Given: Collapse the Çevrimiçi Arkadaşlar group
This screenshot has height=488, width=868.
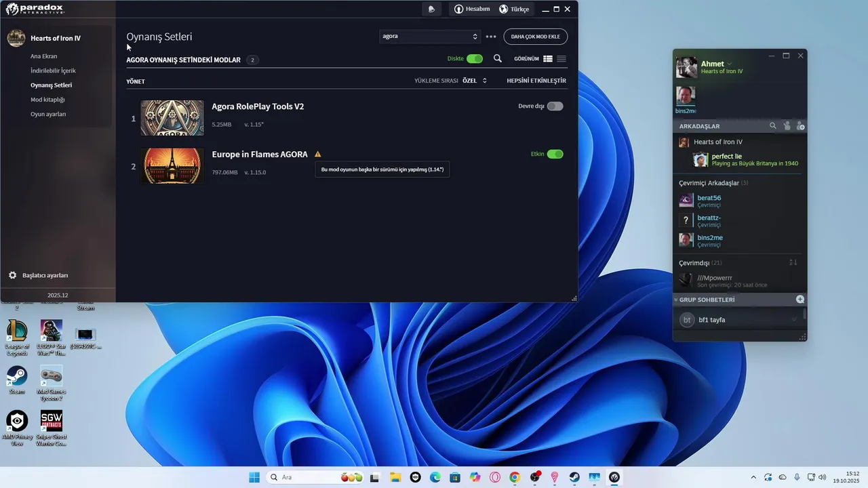Looking at the screenshot, I should tap(713, 183).
